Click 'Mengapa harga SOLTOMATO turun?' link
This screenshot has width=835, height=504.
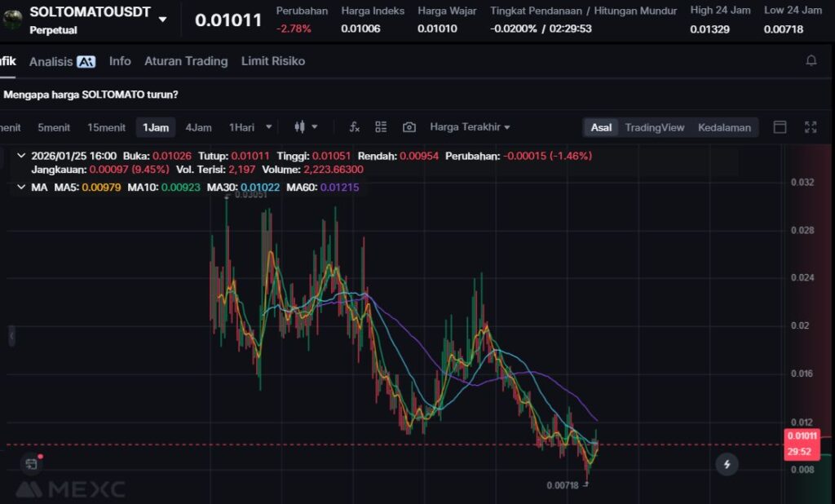pos(91,95)
